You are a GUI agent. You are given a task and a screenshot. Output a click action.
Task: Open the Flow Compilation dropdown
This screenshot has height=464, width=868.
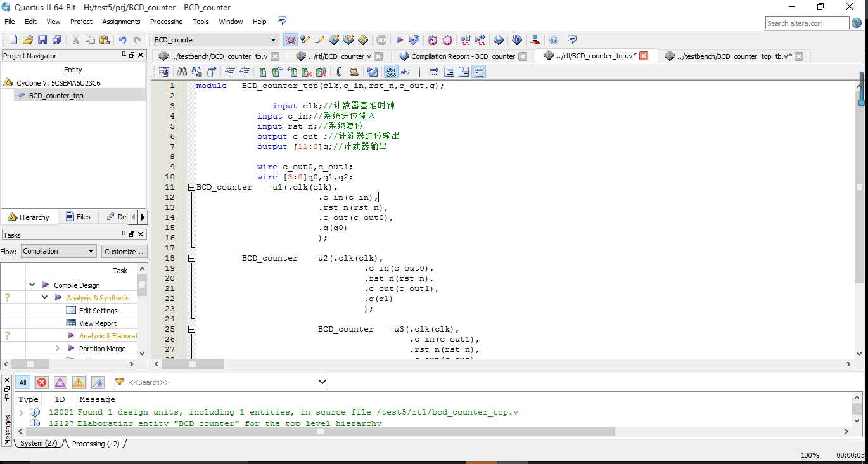coord(91,251)
